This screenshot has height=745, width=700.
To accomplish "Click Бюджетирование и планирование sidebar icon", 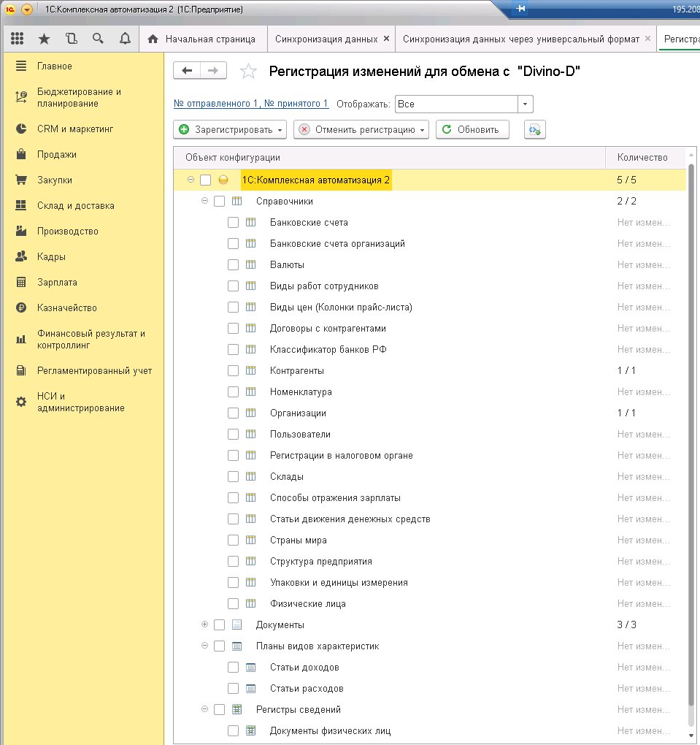I will [21, 97].
